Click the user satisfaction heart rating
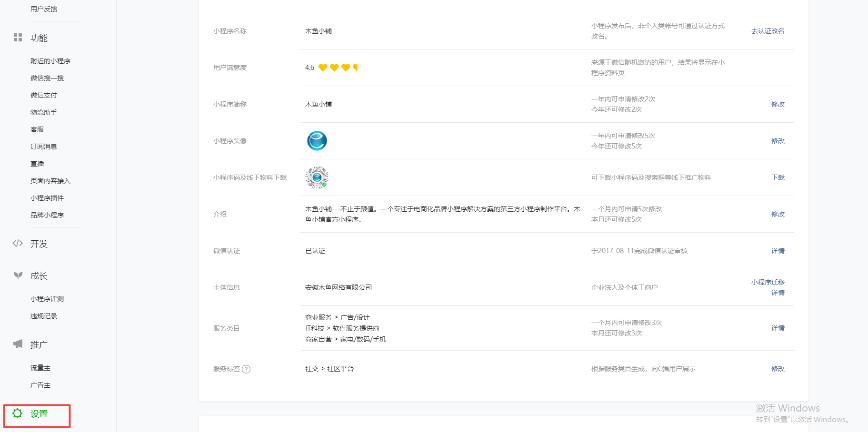This screenshot has width=868, height=432. [340, 68]
